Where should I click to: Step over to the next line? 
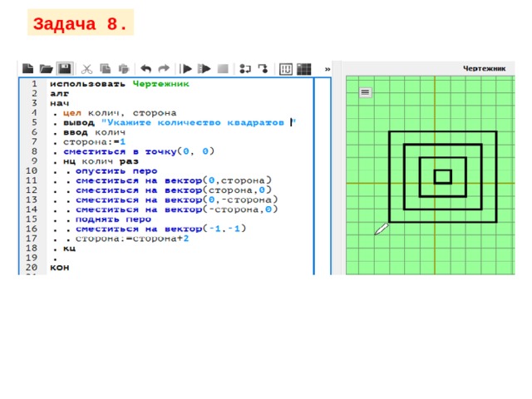click(x=263, y=69)
